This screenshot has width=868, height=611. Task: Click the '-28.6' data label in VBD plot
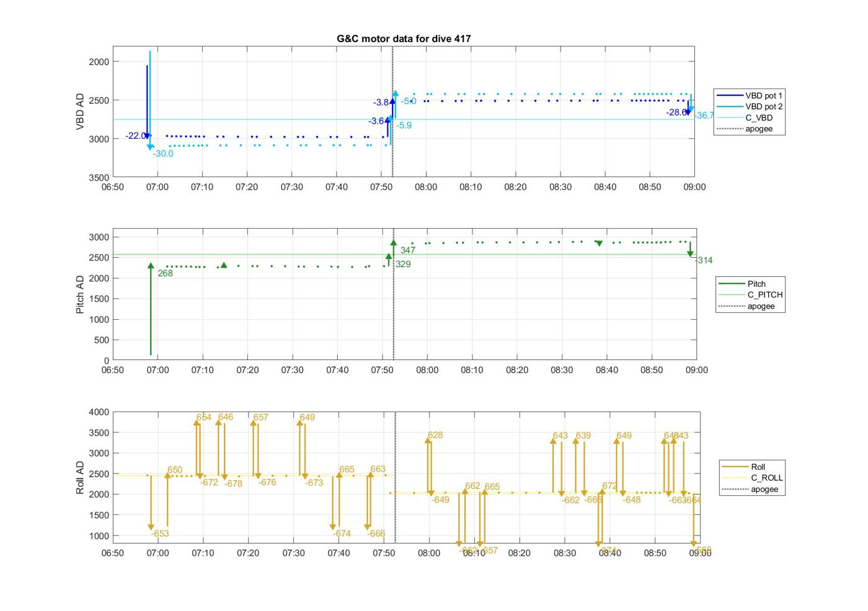(x=676, y=112)
